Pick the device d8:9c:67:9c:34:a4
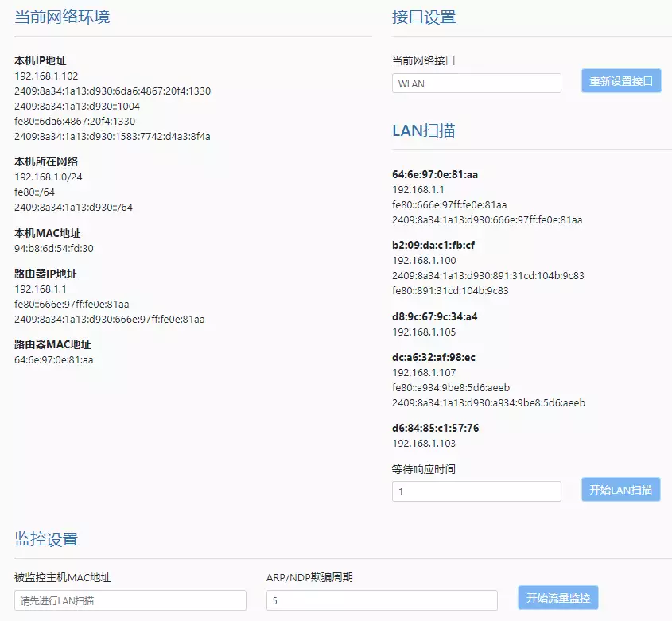672x621 pixels. pyautogui.click(x=434, y=316)
